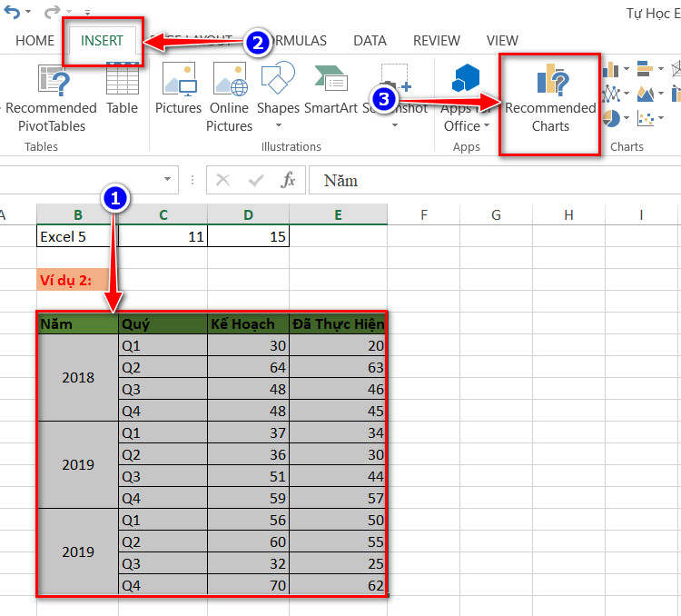Select the Kế Hoạch cell with value 70
This screenshot has width=681, height=616.
click(248, 585)
